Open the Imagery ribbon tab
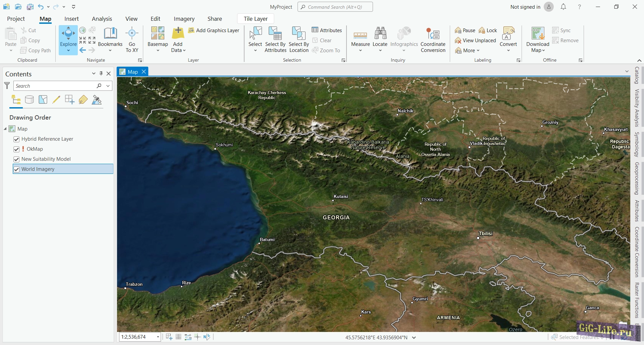Screen dimensions: 644x345 184,19
